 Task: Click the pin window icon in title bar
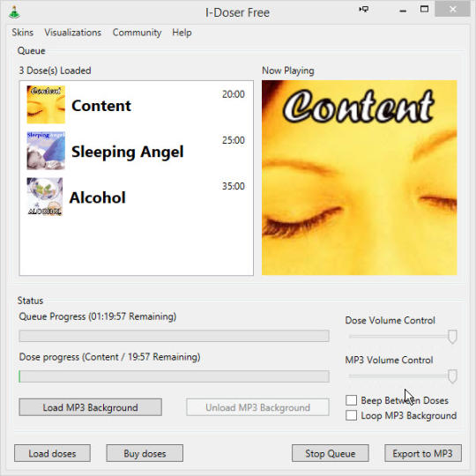[x=364, y=10]
